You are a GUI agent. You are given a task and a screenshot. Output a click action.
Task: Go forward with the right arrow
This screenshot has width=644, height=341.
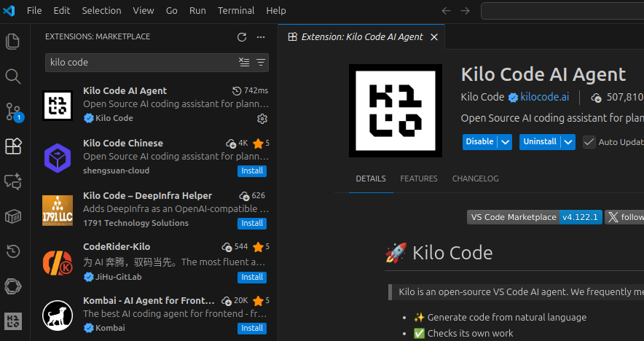click(x=465, y=11)
